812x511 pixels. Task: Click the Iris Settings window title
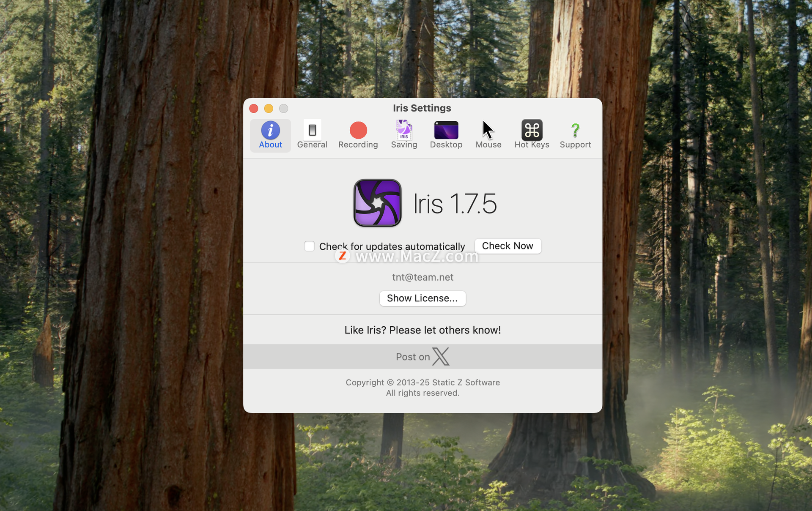pyautogui.click(x=422, y=108)
